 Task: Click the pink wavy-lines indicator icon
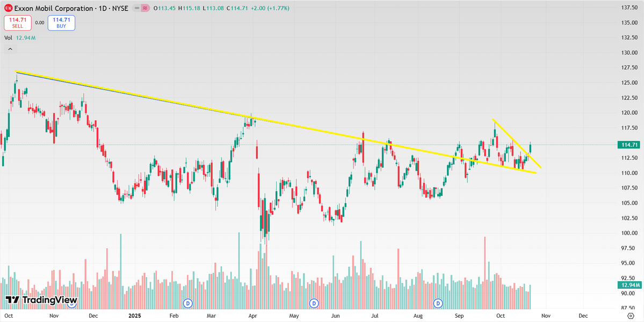[144, 8]
